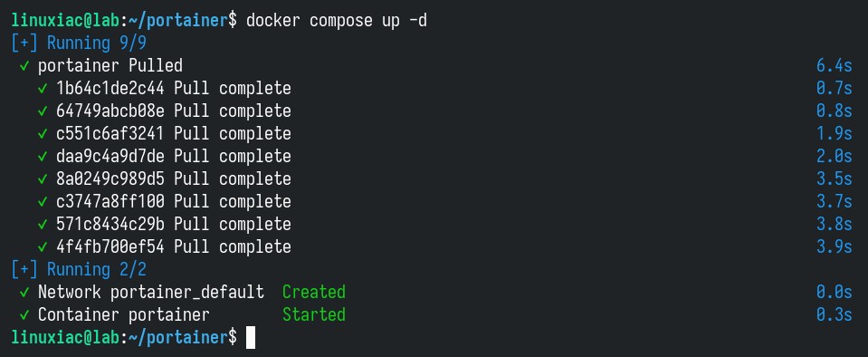Click the checkmark next to layer 64749abcb08e
The image size is (868, 357).
(x=43, y=111)
